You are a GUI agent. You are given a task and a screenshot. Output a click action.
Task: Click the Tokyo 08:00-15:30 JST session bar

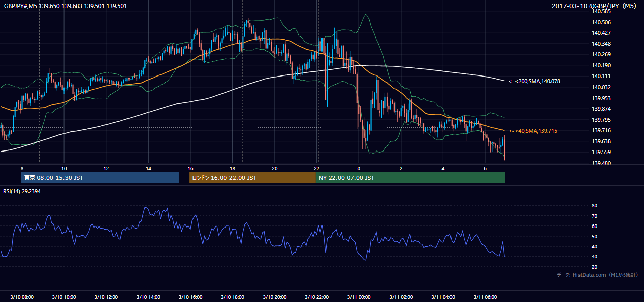pos(100,178)
